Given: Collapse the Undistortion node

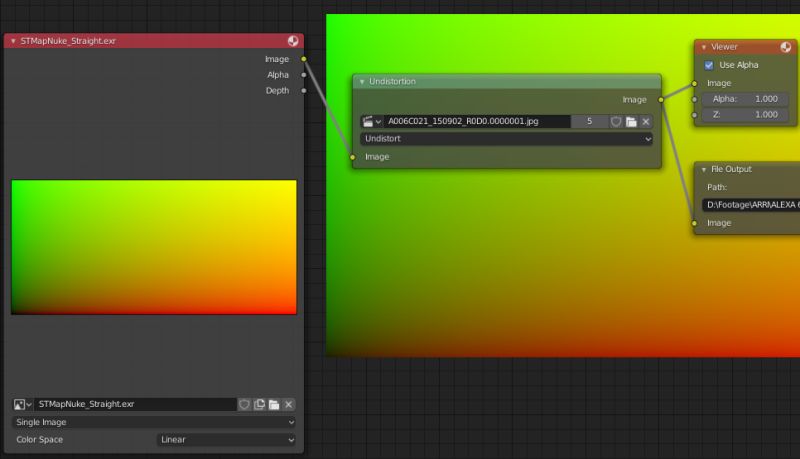Looking at the screenshot, I should 362,82.
